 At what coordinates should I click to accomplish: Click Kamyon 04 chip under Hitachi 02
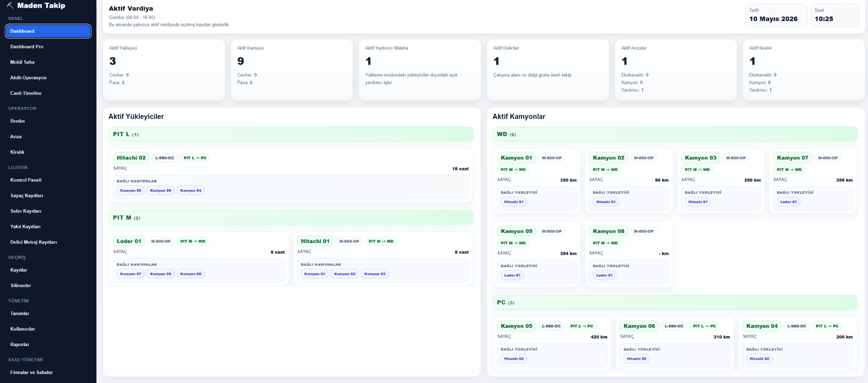tap(191, 190)
